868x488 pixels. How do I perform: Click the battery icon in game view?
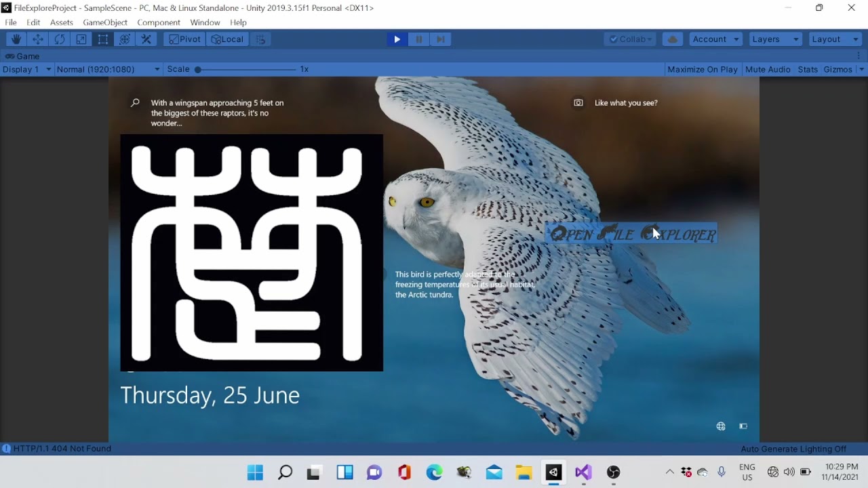743,426
